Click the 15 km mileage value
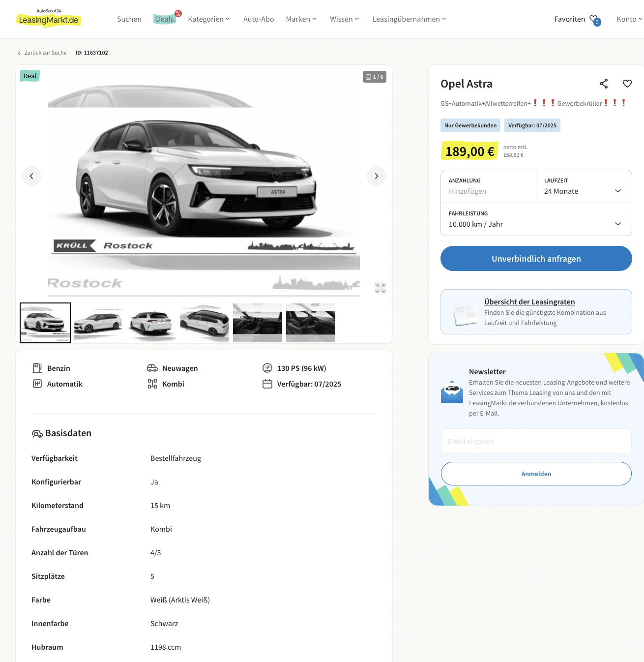This screenshot has height=662, width=644. click(x=160, y=506)
